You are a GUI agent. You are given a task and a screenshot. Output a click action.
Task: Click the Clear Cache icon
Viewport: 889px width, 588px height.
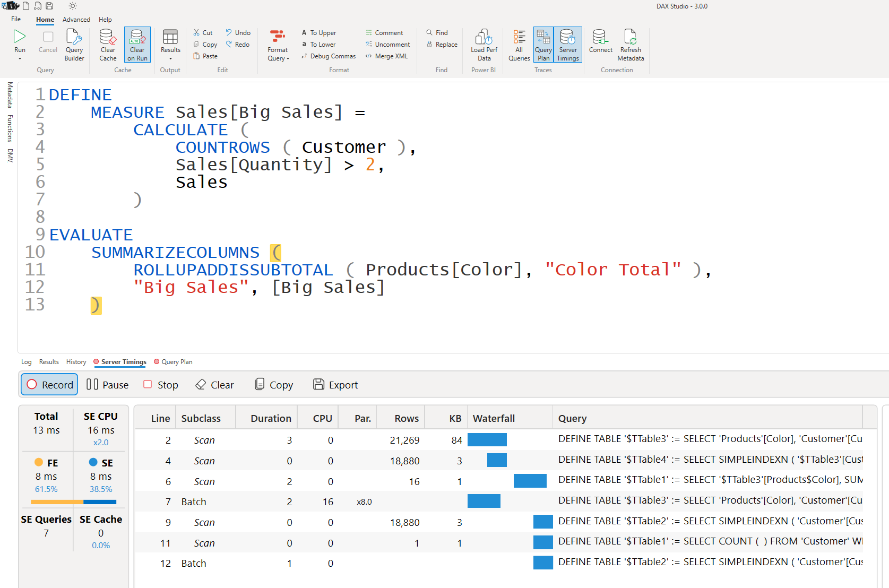tap(108, 45)
